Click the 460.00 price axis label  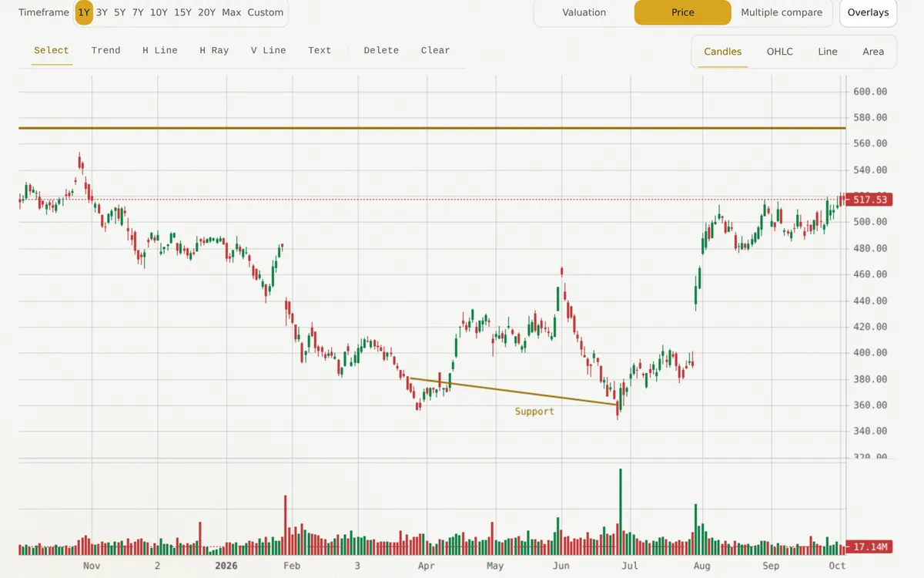click(x=870, y=274)
